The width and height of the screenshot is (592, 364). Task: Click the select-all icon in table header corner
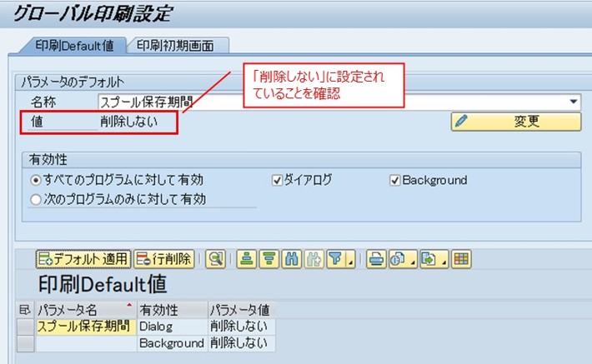[25, 310]
